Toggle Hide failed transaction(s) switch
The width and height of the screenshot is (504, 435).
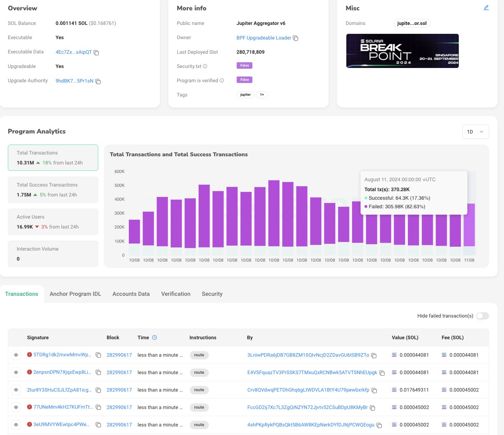483,316
